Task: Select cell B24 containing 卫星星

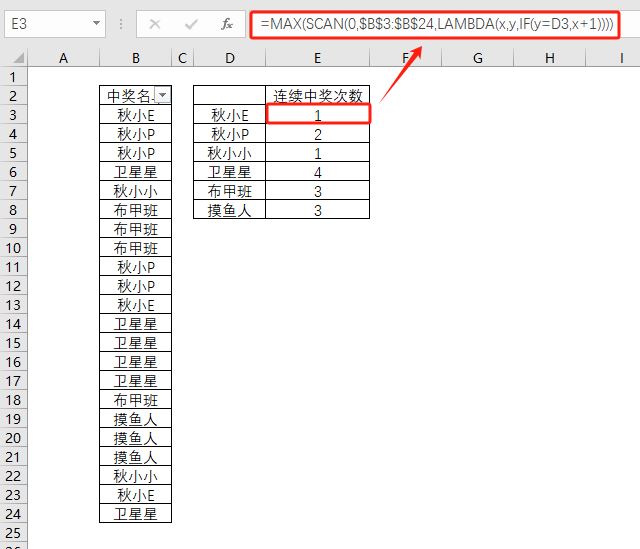Action: [136, 514]
